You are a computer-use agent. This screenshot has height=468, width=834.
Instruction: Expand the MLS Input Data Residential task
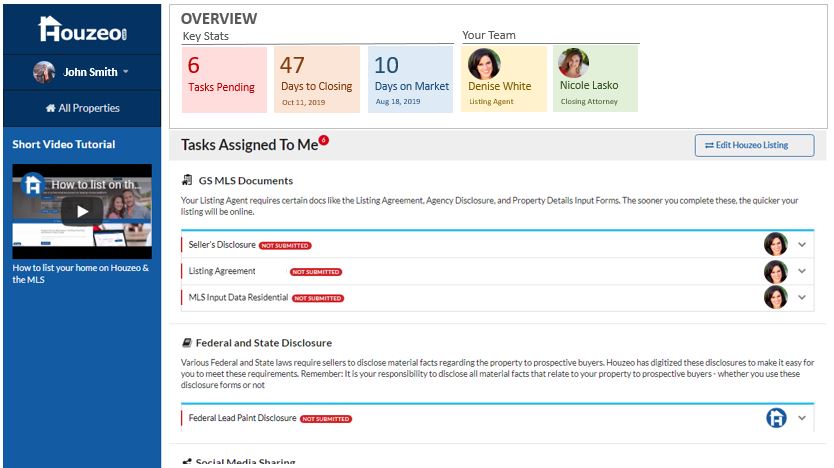coord(802,298)
